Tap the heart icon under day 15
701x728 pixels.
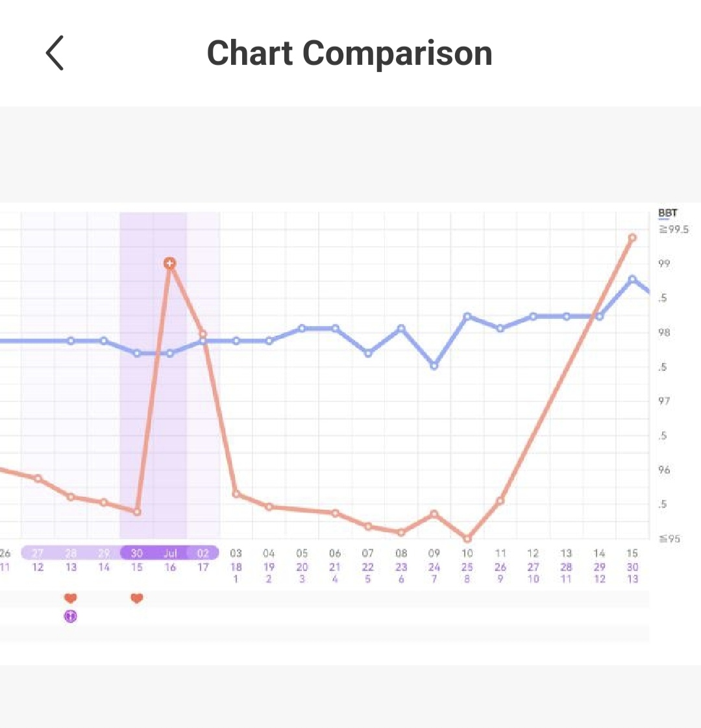coord(136,598)
